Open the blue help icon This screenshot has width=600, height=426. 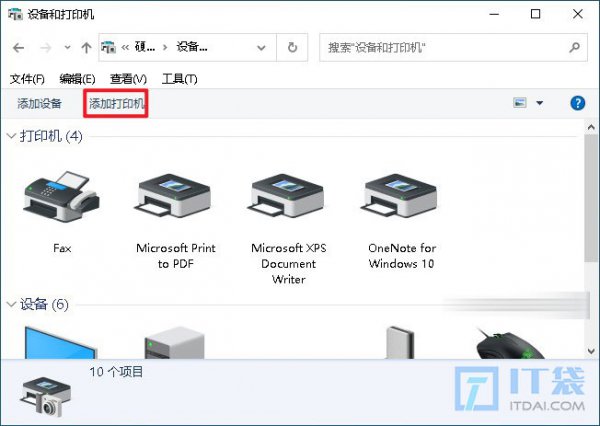click(x=577, y=103)
